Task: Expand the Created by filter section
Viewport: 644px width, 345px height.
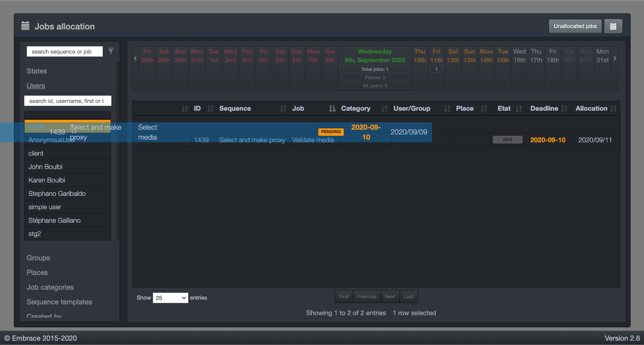Action: coord(44,316)
